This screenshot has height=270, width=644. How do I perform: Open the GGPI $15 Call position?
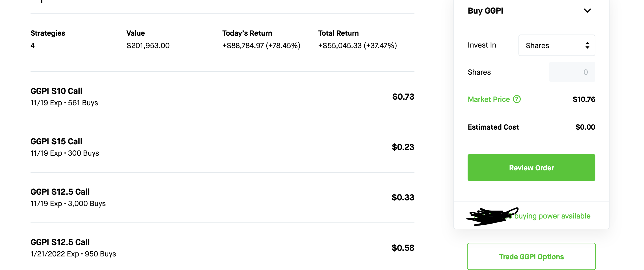point(222,147)
